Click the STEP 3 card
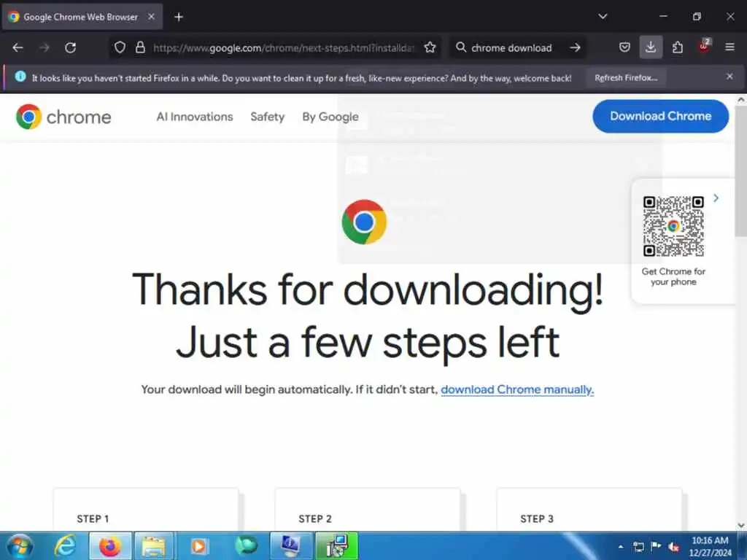Viewport: 747px width, 560px height. click(589, 510)
